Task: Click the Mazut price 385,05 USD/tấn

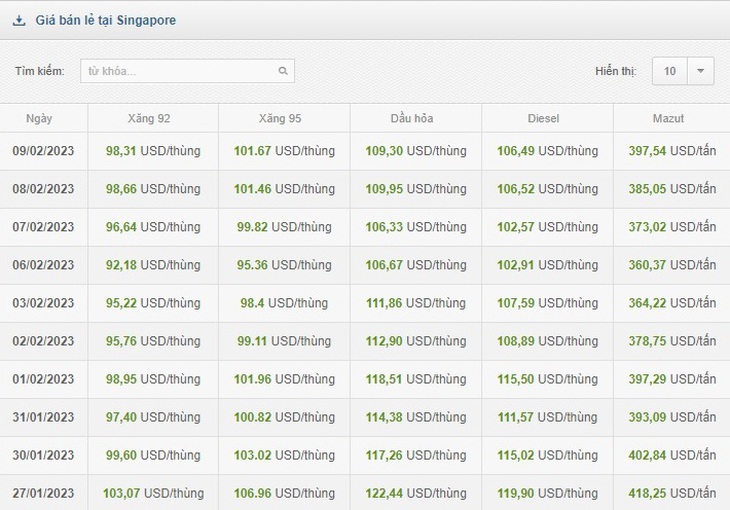Action: click(672, 189)
